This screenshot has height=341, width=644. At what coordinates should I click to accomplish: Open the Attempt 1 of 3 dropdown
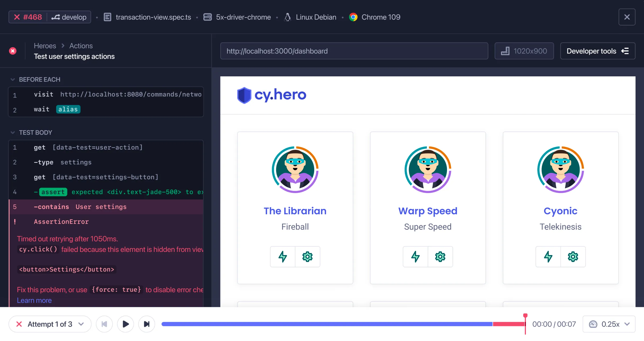(x=50, y=324)
